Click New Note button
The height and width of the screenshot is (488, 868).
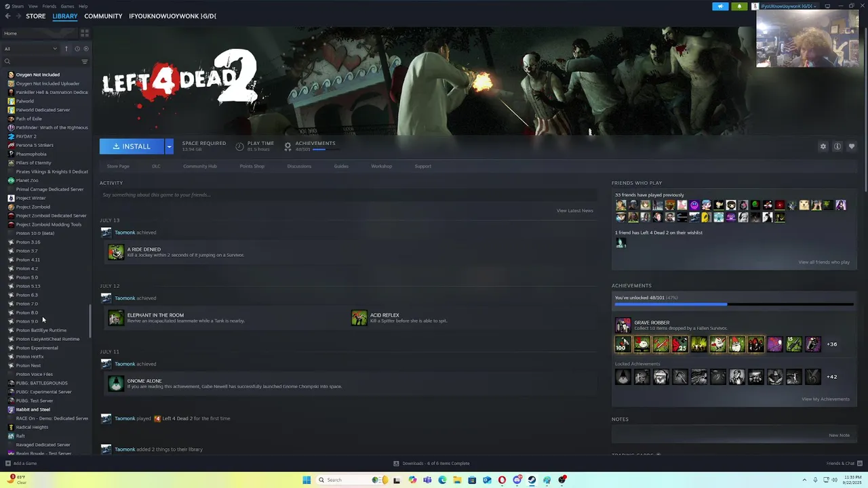tap(839, 435)
